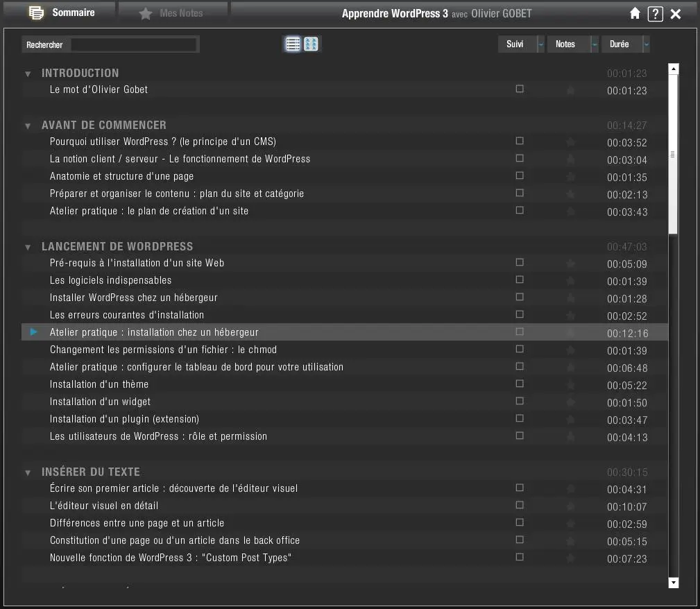Screen dimensions: 700x609
Task: Open lesson Les erreurs courantes d'installation
Action: [127, 315]
